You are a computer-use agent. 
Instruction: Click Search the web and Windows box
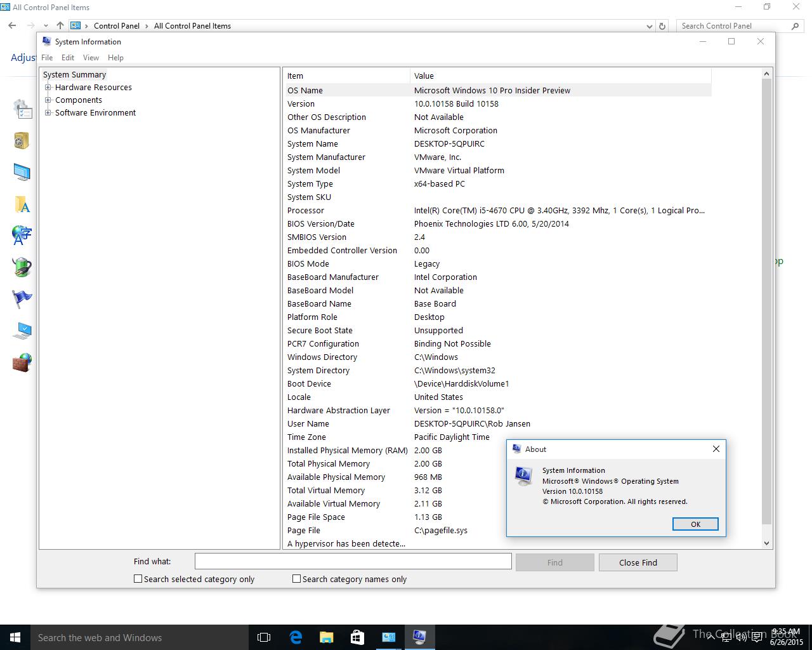point(140,637)
